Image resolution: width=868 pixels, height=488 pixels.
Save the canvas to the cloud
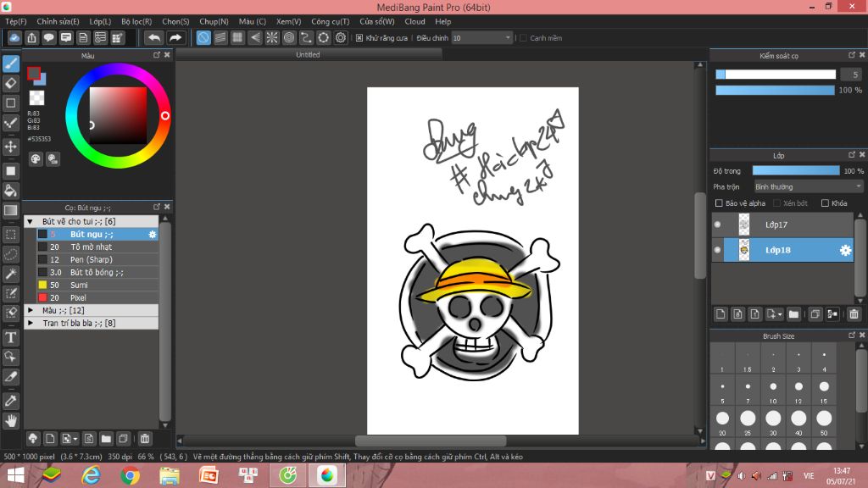click(14, 37)
